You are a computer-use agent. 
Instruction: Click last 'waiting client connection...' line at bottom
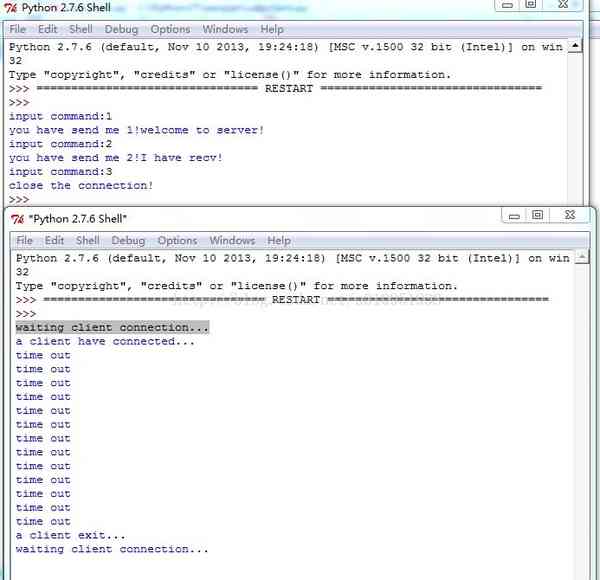(112, 549)
